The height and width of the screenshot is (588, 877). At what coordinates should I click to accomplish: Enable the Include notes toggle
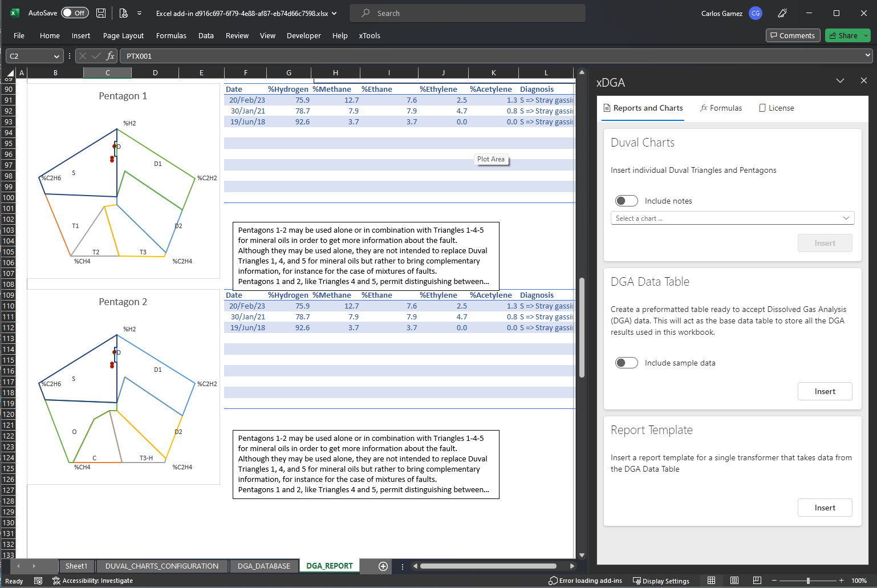[x=626, y=201]
